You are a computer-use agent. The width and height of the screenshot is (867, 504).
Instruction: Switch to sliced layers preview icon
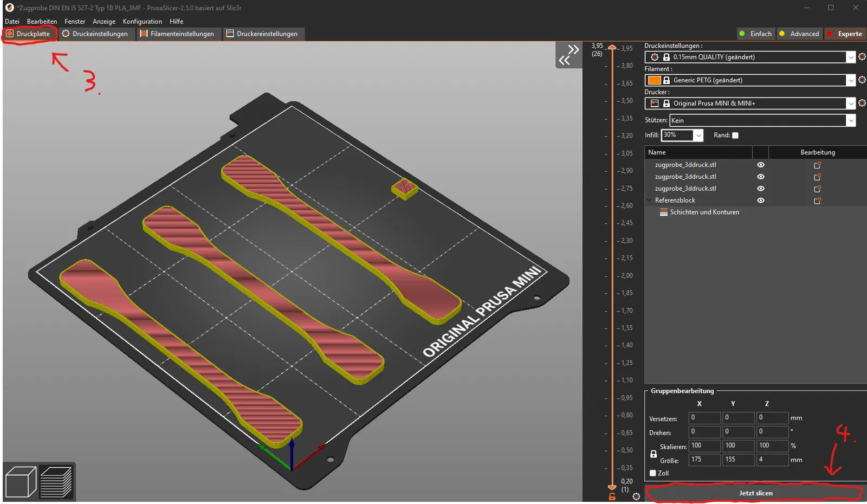tap(56, 482)
